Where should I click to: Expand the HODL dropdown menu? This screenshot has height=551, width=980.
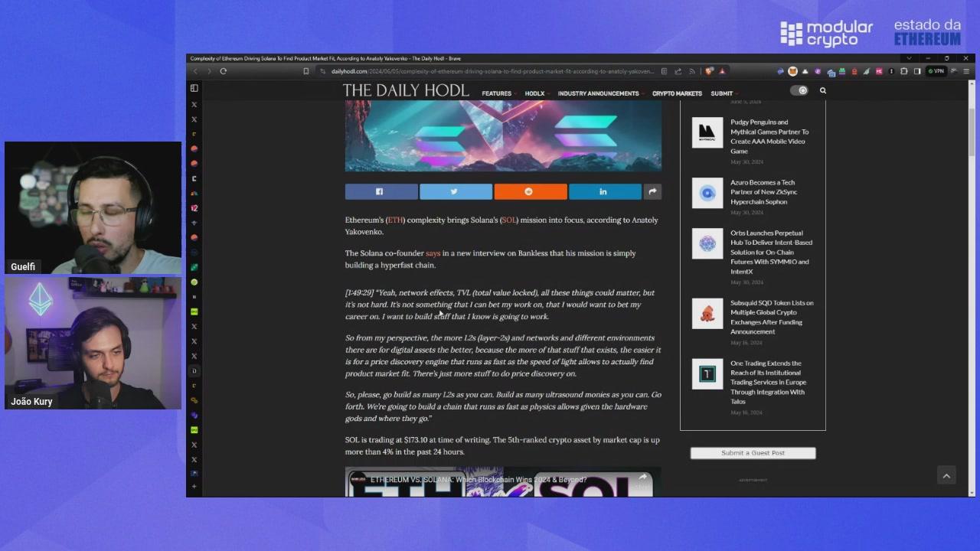pyautogui.click(x=534, y=93)
